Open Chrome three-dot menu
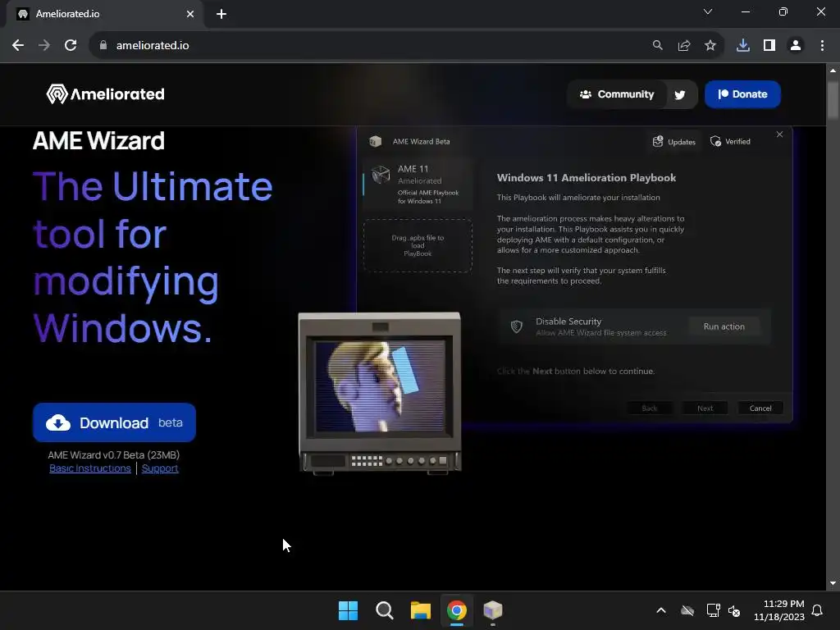This screenshot has height=630, width=840. point(822,46)
